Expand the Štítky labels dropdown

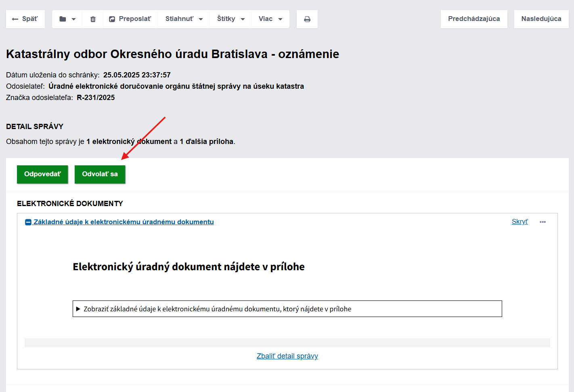[x=230, y=19]
